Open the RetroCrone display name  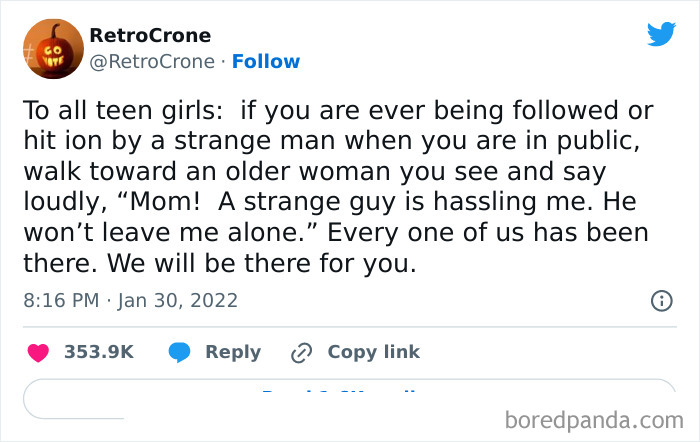[150, 35]
